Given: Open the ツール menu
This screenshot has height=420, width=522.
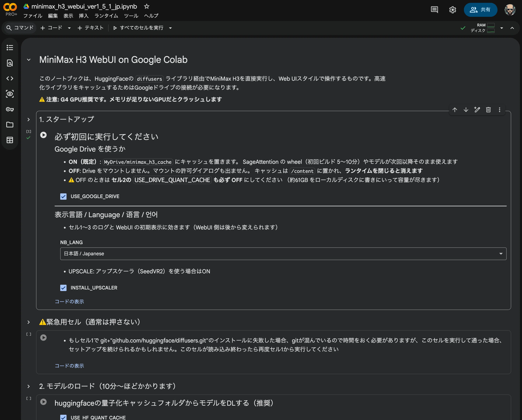Looking at the screenshot, I should pos(131,16).
